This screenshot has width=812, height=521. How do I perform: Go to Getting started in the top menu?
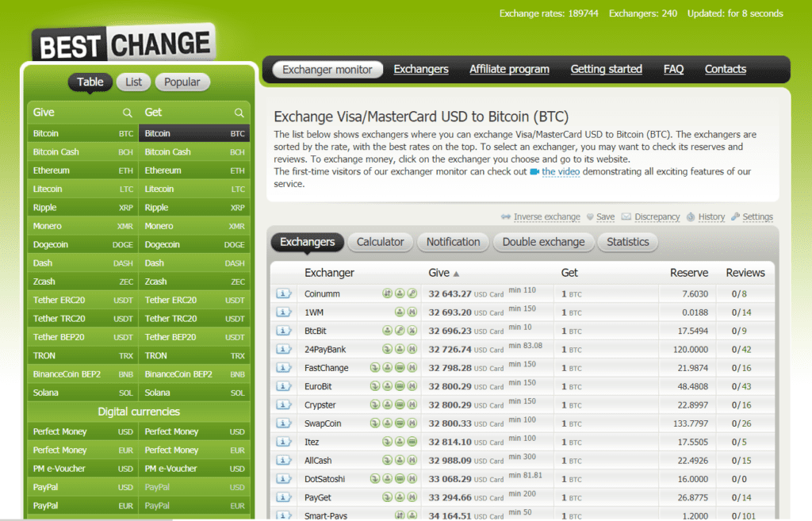[606, 70]
